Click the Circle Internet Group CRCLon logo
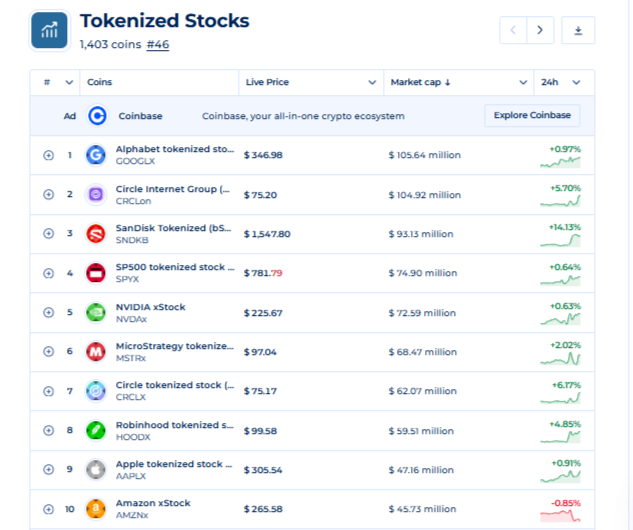633x530 pixels. [96, 195]
